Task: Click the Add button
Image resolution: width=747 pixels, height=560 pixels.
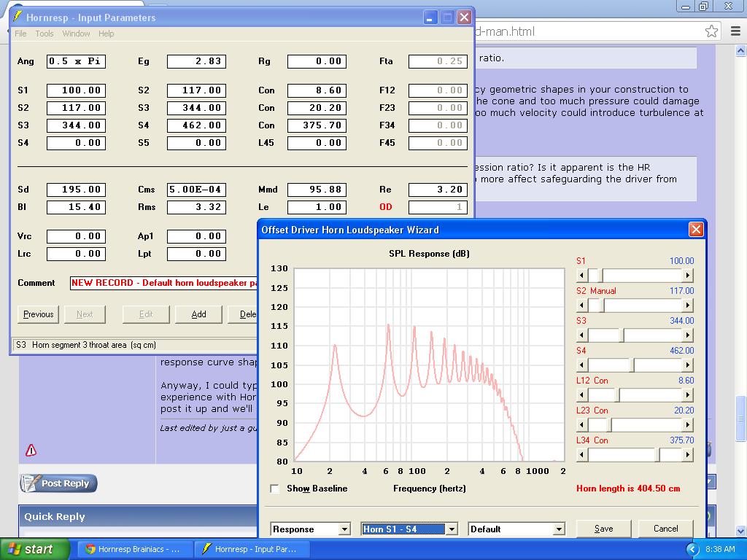Action: [198, 314]
